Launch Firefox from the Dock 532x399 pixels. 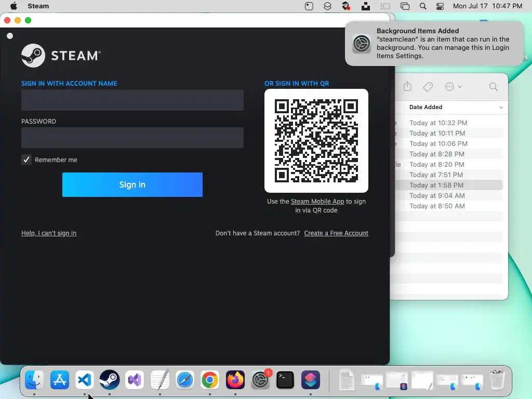(235, 380)
